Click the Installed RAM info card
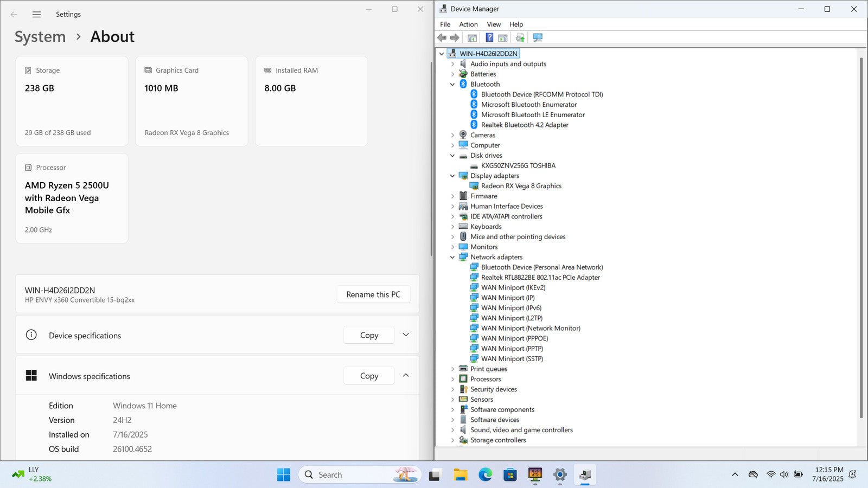 pyautogui.click(x=311, y=101)
